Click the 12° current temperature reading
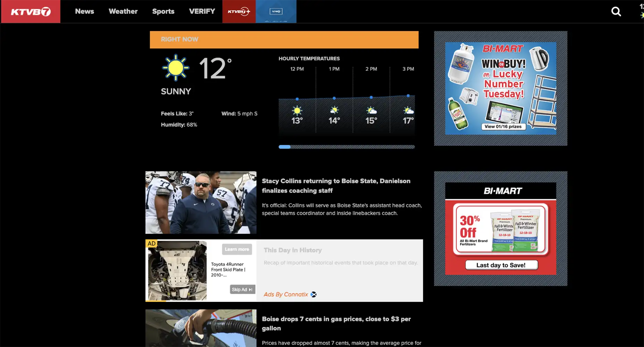The width and height of the screenshot is (644, 347). click(215, 68)
